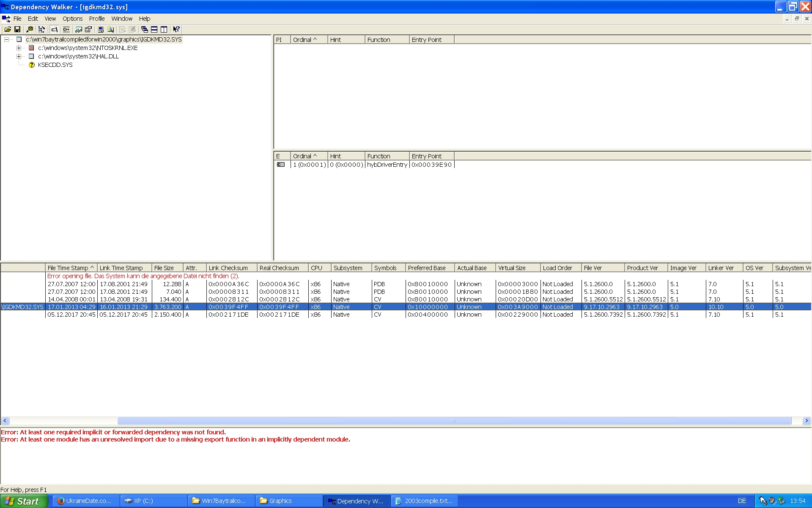Click the DE language indicator
The height and width of the screenshot is (508, 812).
coord(742,501)
